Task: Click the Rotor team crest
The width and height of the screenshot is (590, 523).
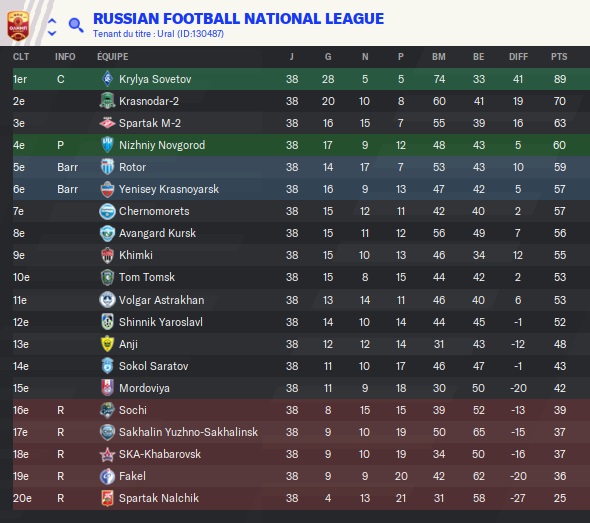Action: point(107,167)
